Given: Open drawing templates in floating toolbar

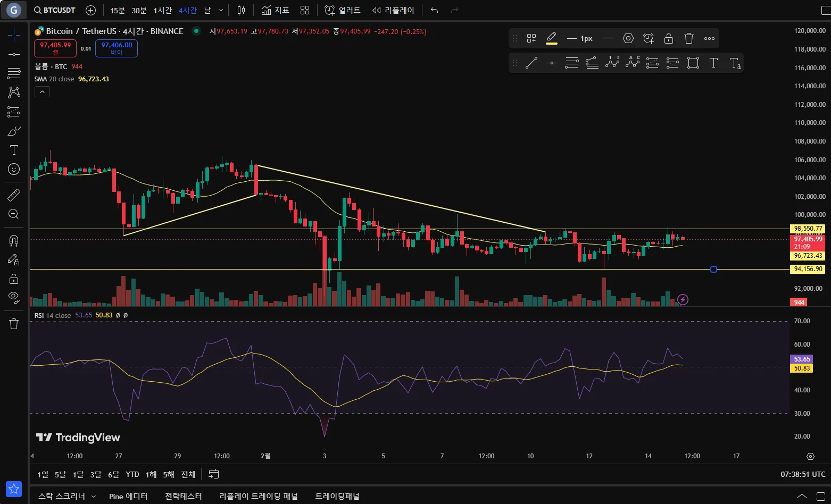Looking at the screenshot, I should (x=531, y=38).
